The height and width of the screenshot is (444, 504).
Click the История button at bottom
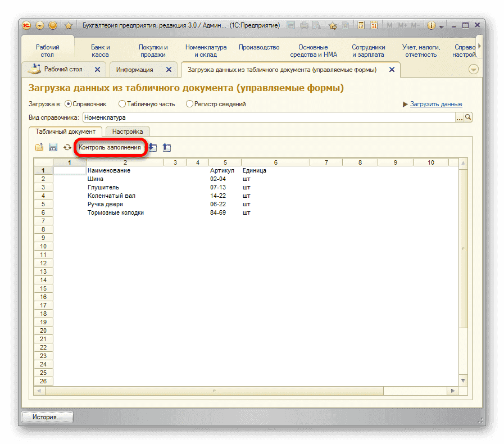[x=47, y=417]
